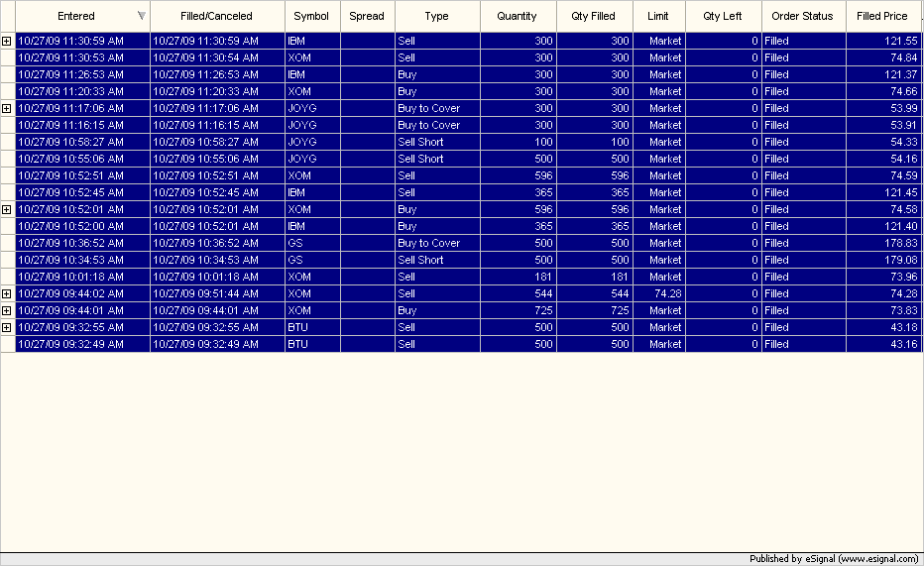Click filled price 121.40 cell
Screen dimensions: 924x566
point(883,226)
